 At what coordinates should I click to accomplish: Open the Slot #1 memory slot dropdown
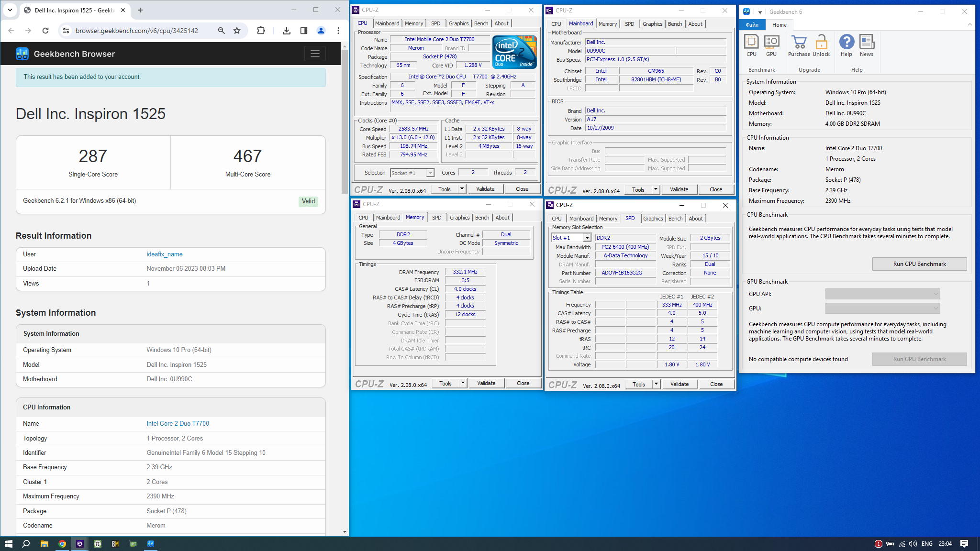(571, 238)
